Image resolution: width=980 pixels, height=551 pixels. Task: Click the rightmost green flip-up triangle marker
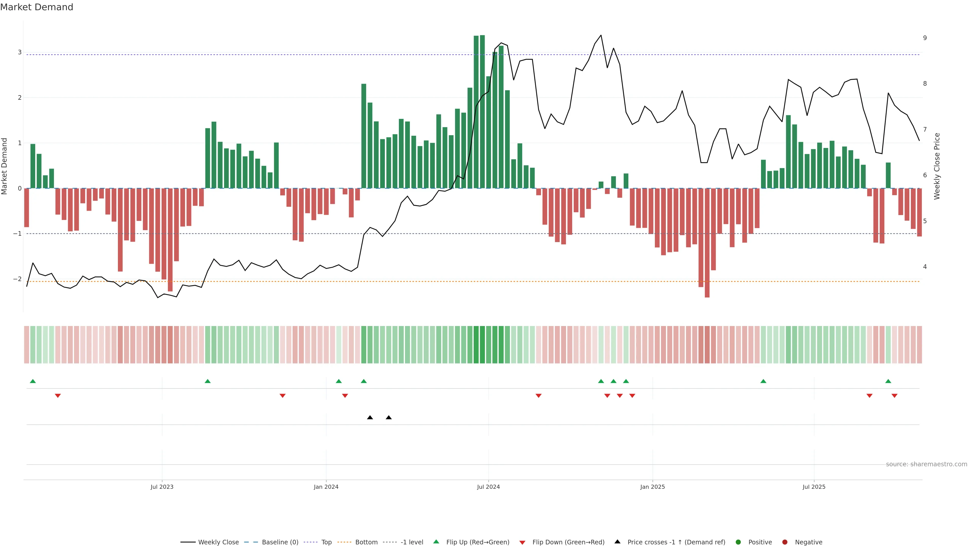click(x=888, y=381)
